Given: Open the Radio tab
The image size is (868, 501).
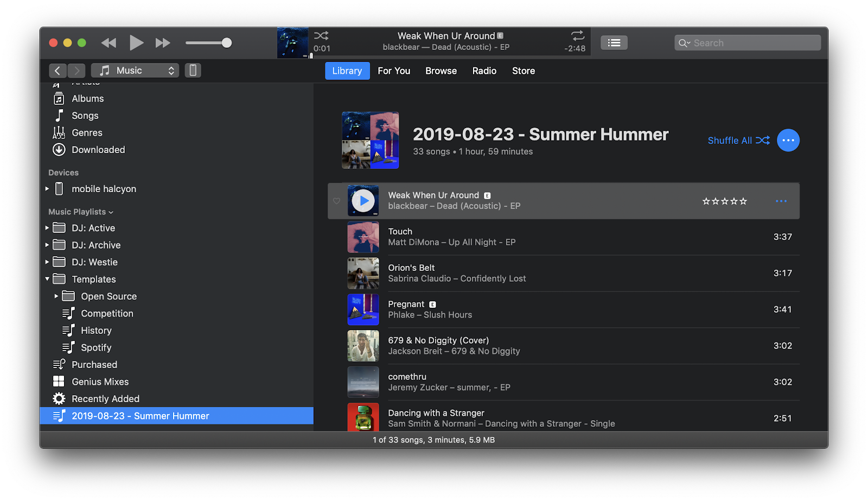Looking at the screenshot, I should click(x=484, y=71).
